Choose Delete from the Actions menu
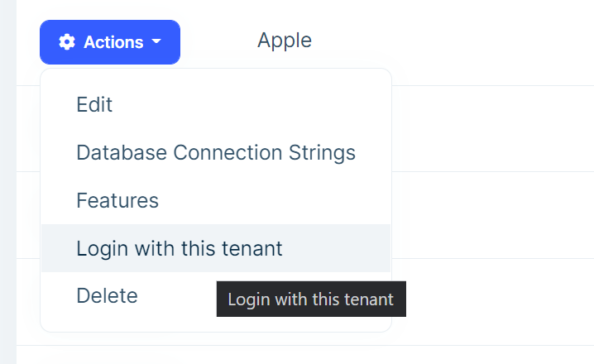The height and width of the screenshot is (364, 594). (107, 295)
